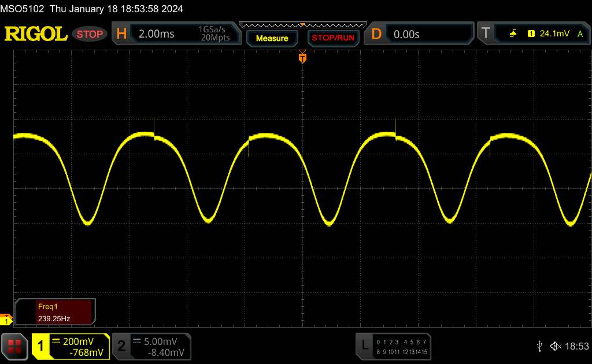Viewport: 592px width, 364px height.
Task: Toggle the muted speaker sound icon
Action: [x=556, y=346]
